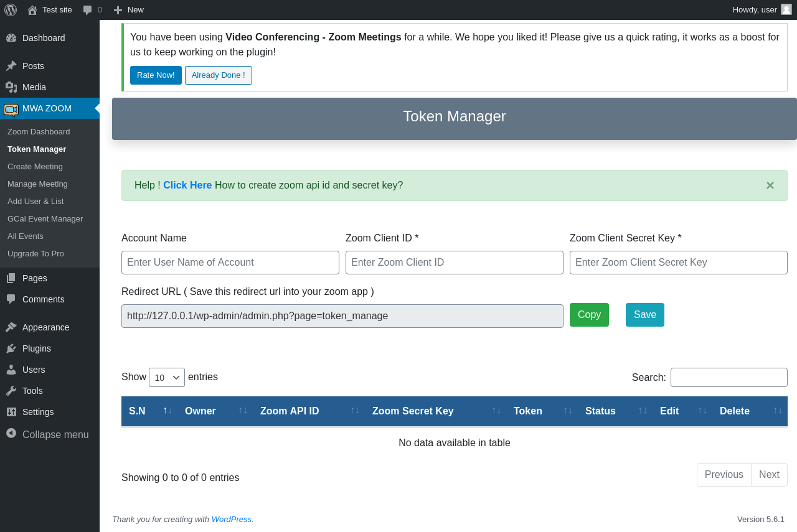Click the Users icon in sidebar
Viewport: 797px width, 532px height.
[x=11, y=370]
